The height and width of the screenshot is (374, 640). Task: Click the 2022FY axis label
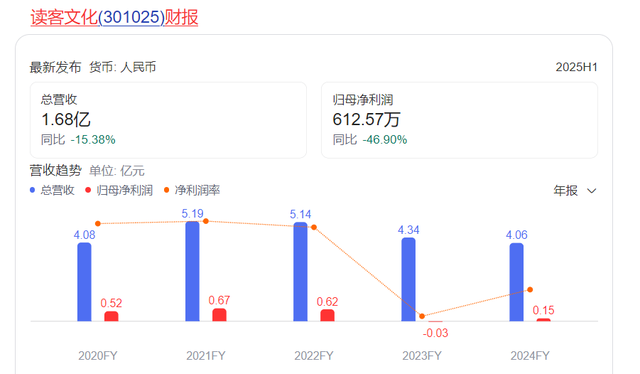coord(314,356)
